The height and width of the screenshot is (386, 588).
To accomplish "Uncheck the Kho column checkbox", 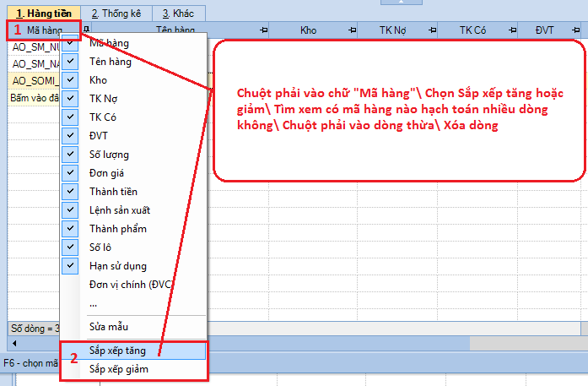I will coord(70,80).
